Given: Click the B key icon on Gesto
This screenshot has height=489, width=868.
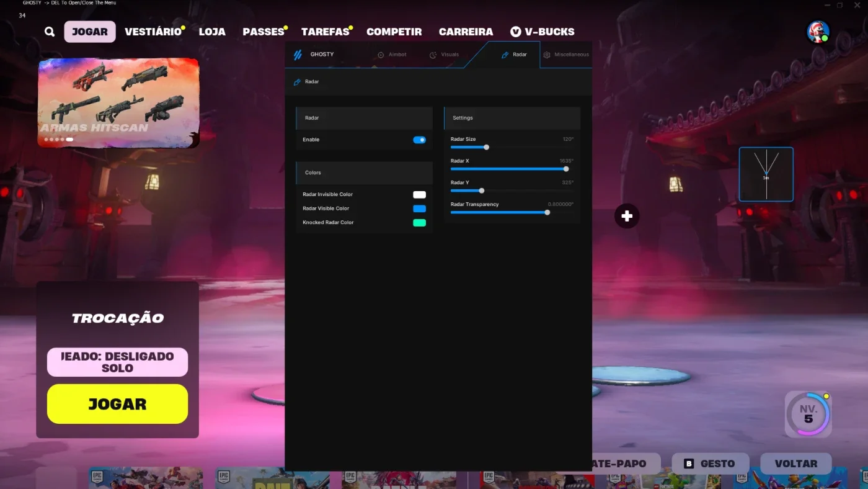Looking at the screenshot, I should point(688,464).
